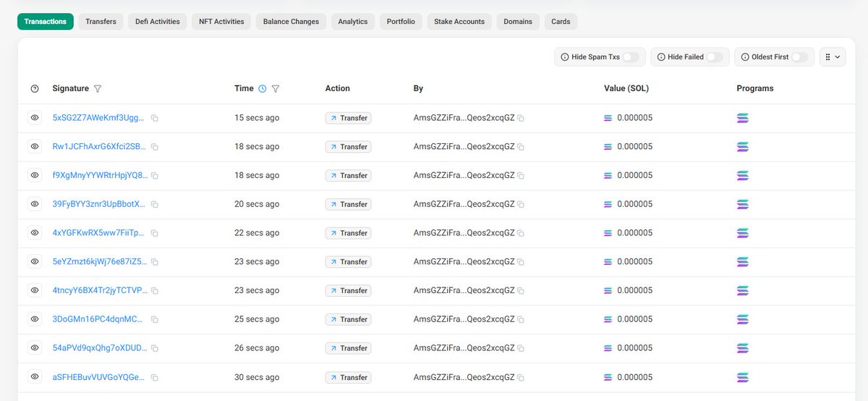Open the Stake Accounts tab
The height and width of the screenshot is (401, 868).
click(x=459, y=22)
